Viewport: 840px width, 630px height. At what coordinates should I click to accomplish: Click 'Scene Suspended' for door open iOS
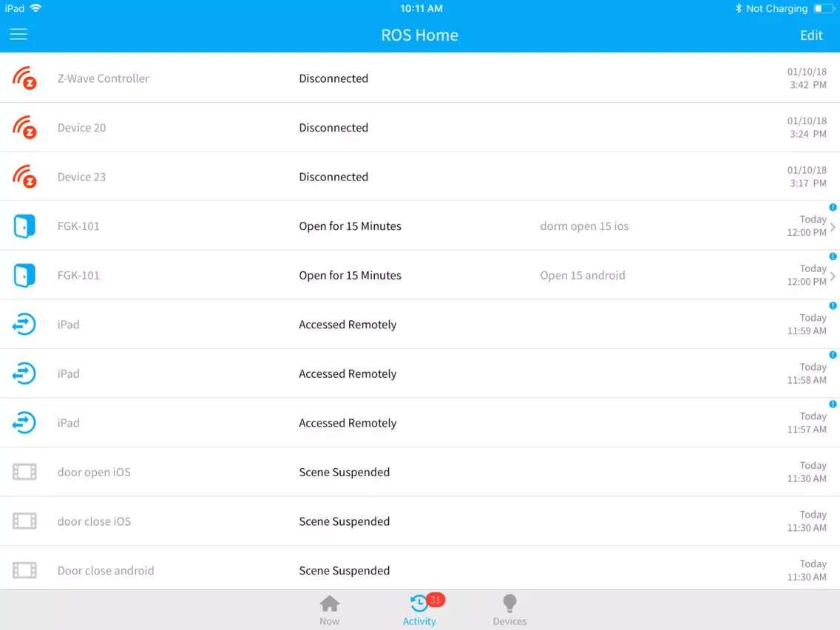coord(344,472)
